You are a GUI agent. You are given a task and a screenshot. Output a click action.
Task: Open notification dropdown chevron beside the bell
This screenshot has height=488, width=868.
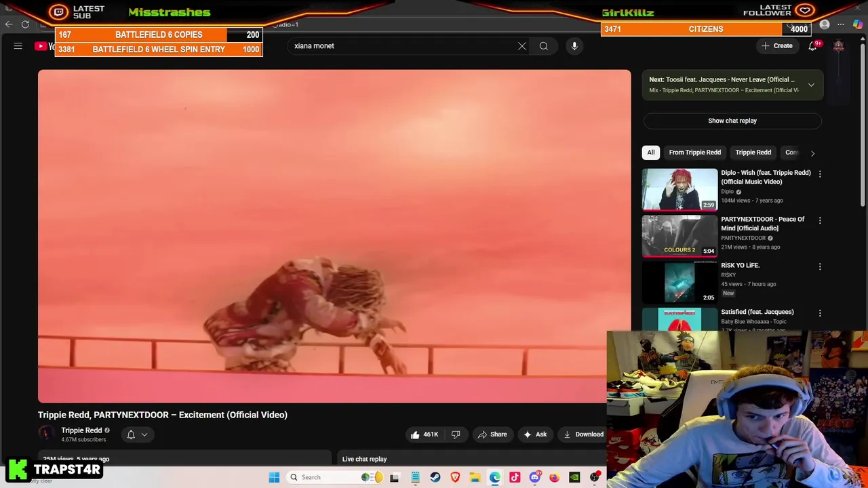coord(144,435)
